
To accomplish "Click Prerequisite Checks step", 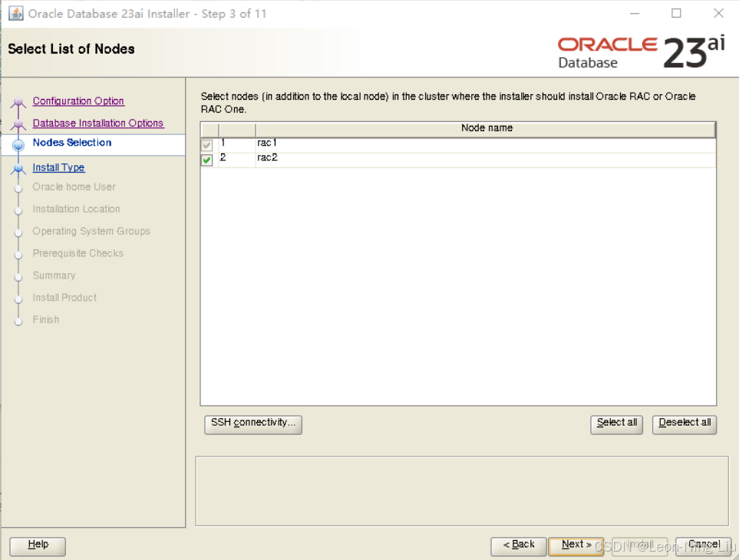I will (x=78, y=253).
